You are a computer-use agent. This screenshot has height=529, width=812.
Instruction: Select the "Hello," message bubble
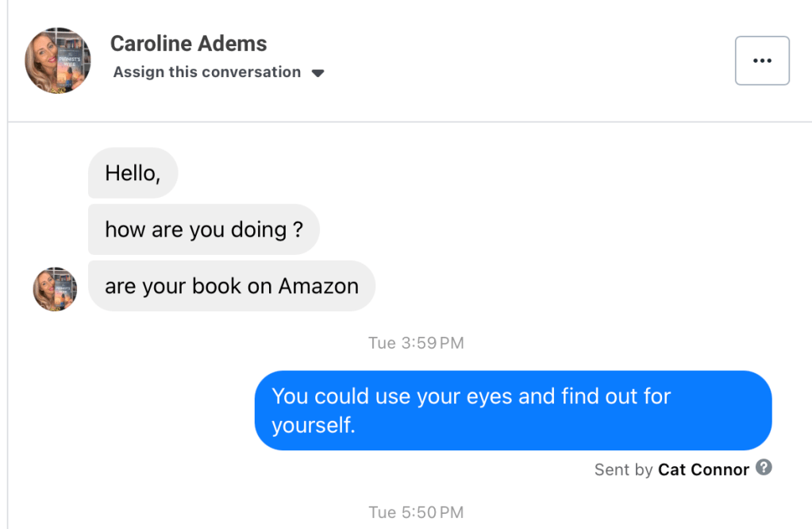click(133, 173)
